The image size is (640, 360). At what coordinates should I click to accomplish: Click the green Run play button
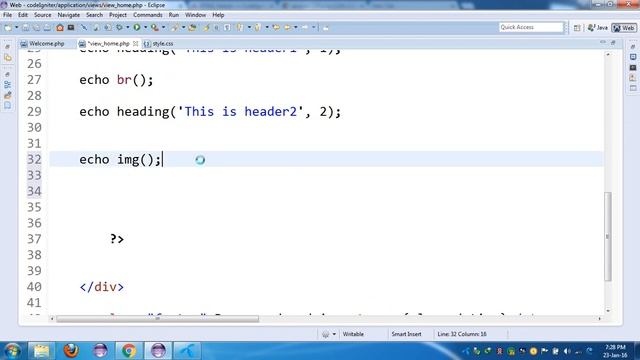click(x=137, y=28)
